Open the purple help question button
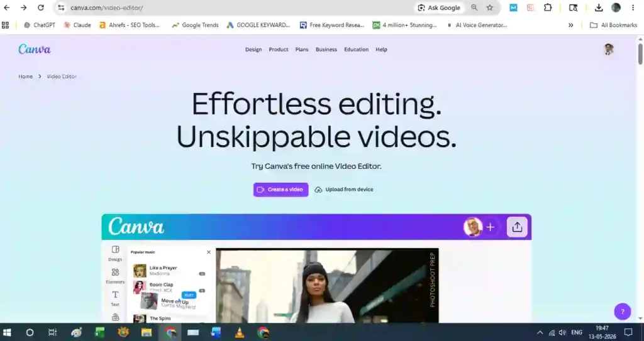 622,311
